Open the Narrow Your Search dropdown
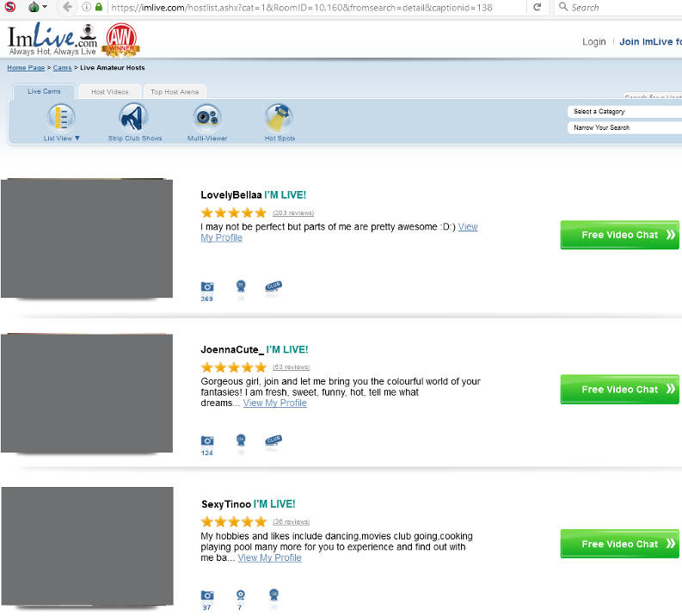Screen dimensions: 682x616 point(624,127)
